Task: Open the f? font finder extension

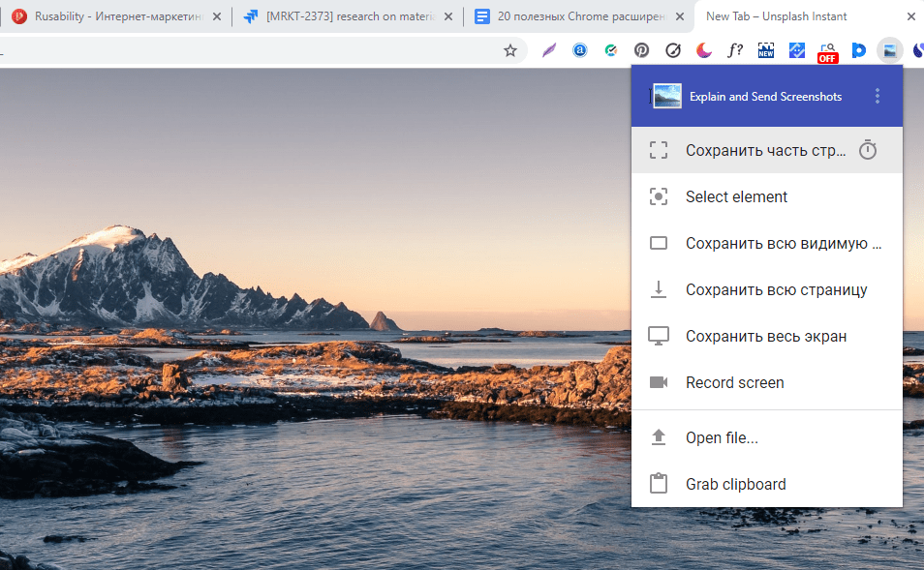Action: [735, 50]
